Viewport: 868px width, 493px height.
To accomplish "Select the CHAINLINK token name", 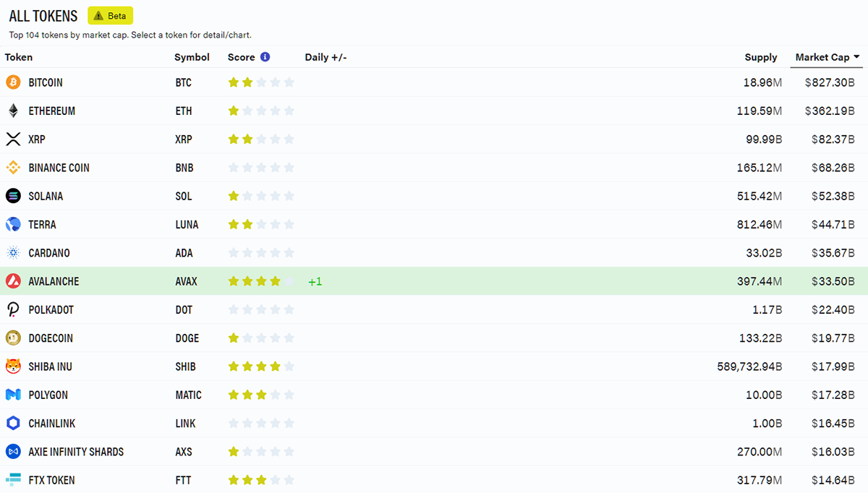I will pos(52,424).
